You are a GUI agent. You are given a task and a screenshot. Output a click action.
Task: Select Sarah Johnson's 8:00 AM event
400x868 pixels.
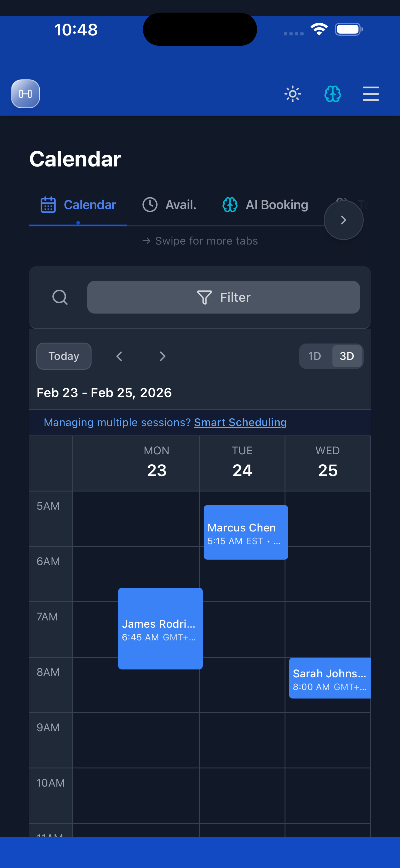(329, 678)
